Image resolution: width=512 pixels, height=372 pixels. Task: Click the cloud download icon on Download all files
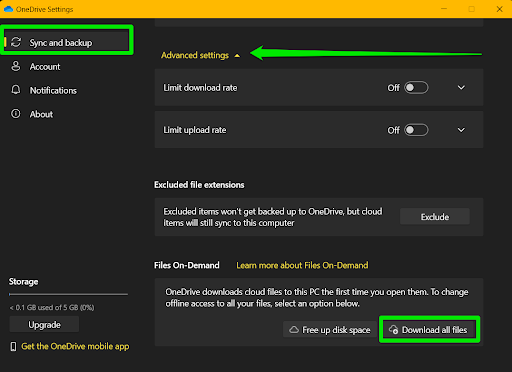coord(394,330)
